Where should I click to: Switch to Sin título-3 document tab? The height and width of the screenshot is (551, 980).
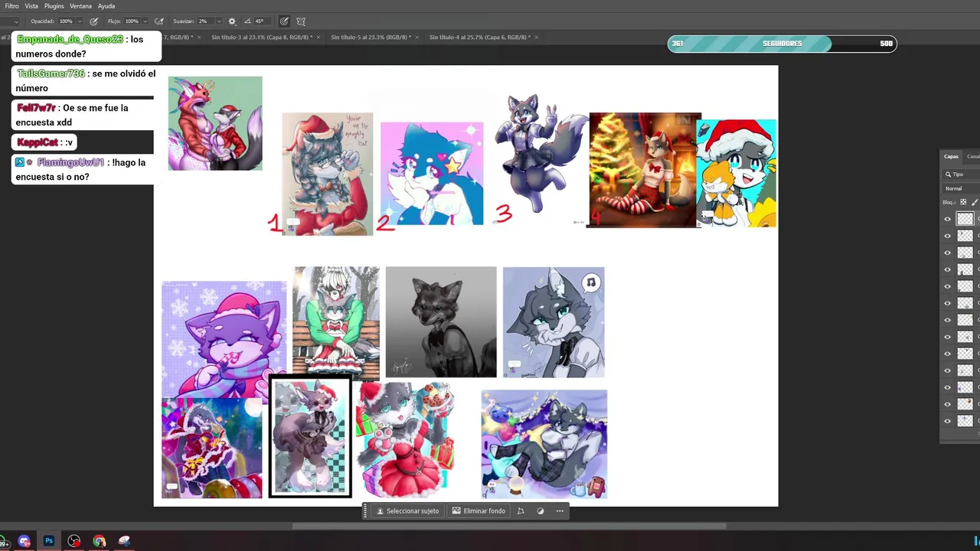coord(262,37)
